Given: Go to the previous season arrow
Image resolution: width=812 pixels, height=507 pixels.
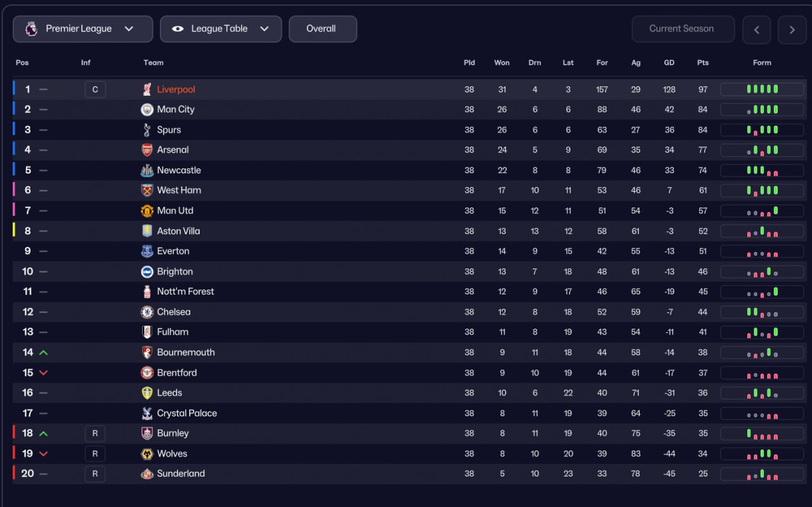Looking at the screenshot, I should [756, 30].
